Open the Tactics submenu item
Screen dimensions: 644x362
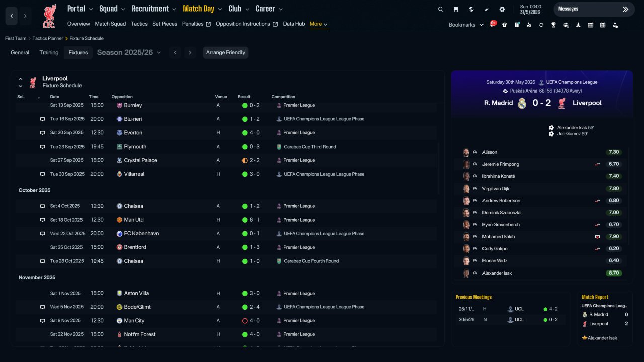tap(139, 24)
